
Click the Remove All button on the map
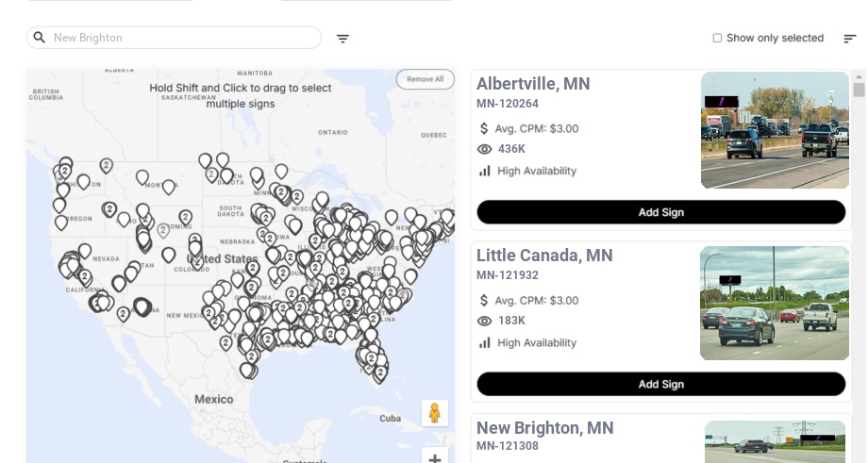[426, 79]
